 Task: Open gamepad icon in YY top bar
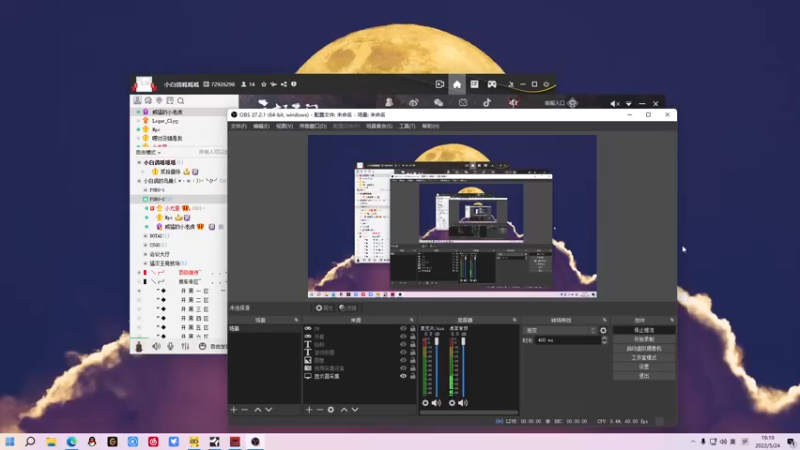(x=491, y=84)
